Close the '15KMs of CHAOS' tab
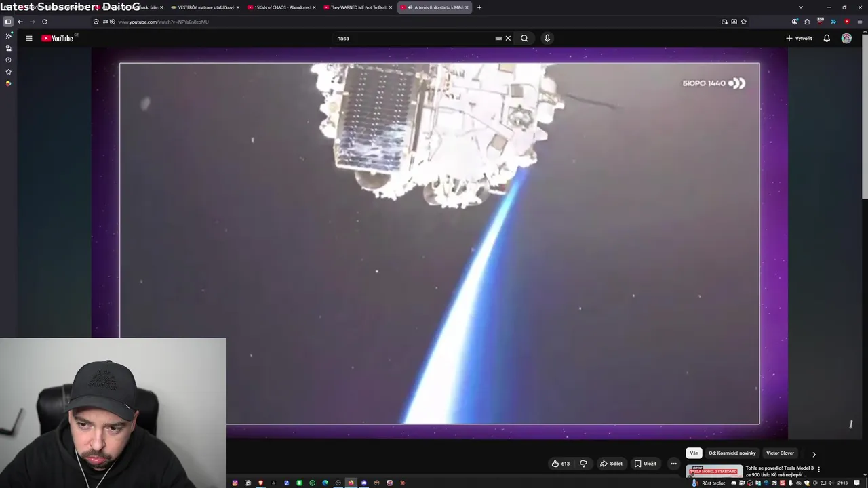 (x=314, y=7)
